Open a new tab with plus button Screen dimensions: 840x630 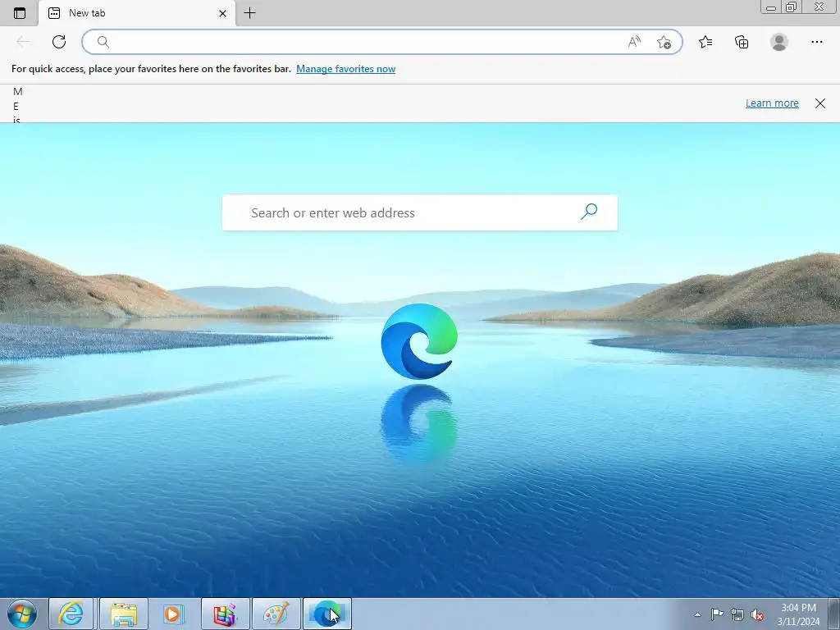(249, 13)
